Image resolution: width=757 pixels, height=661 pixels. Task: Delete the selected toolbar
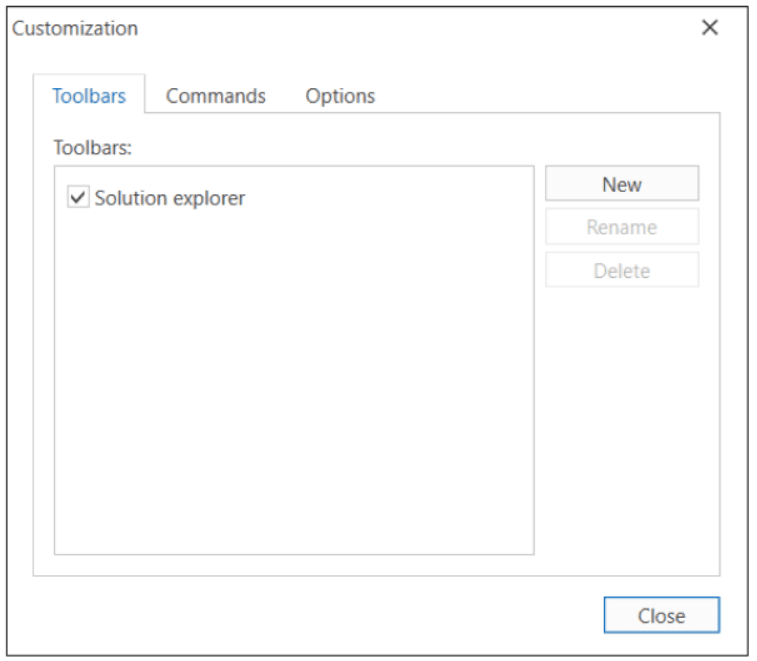click(621, 270)
